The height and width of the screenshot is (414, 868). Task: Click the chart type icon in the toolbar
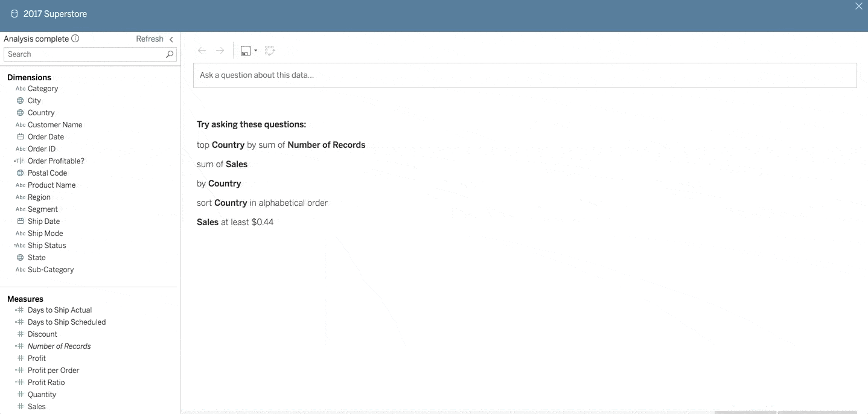tap(245, 50)
